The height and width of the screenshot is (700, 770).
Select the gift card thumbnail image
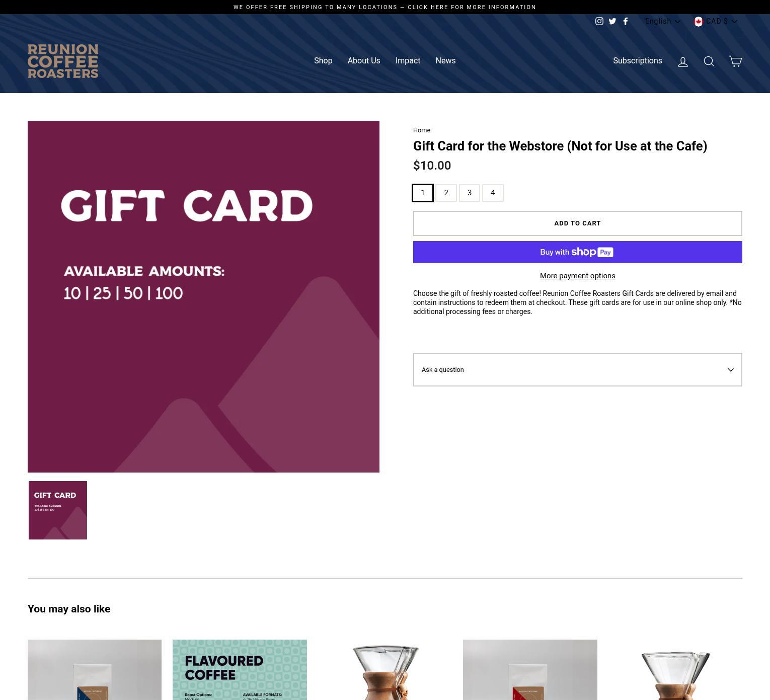pos(58,510)
